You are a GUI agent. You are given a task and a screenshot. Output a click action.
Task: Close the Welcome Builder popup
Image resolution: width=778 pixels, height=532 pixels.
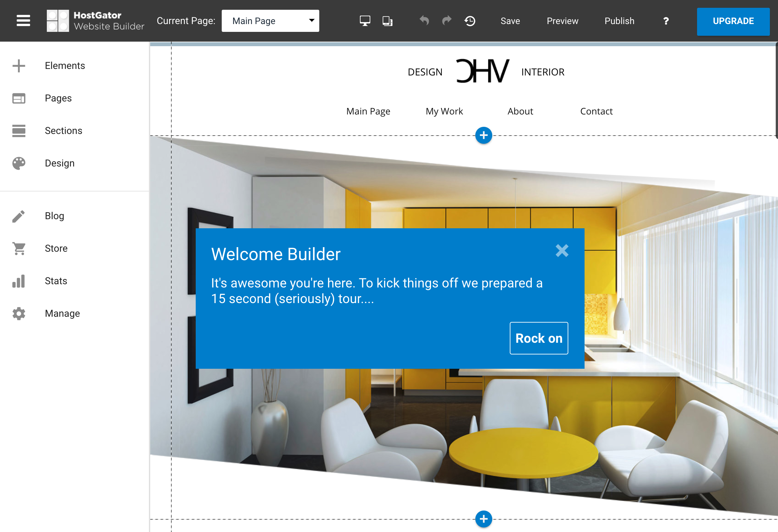pyautogui.click(x=562, y=251)
